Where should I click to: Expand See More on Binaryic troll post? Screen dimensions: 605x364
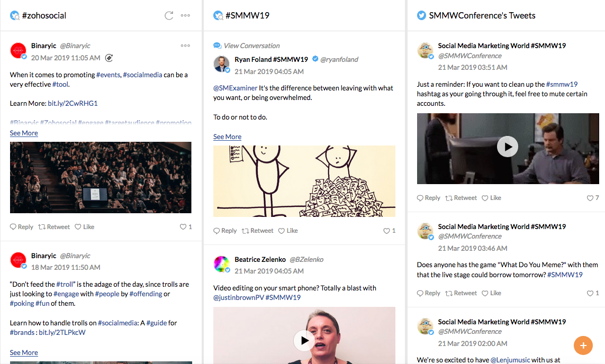[24, 352]
